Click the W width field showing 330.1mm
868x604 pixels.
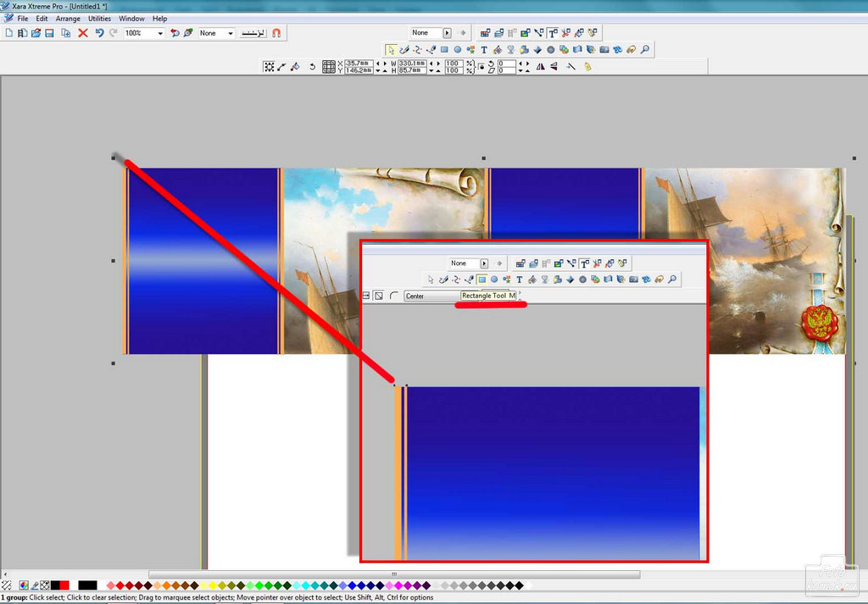click(413, 64)
